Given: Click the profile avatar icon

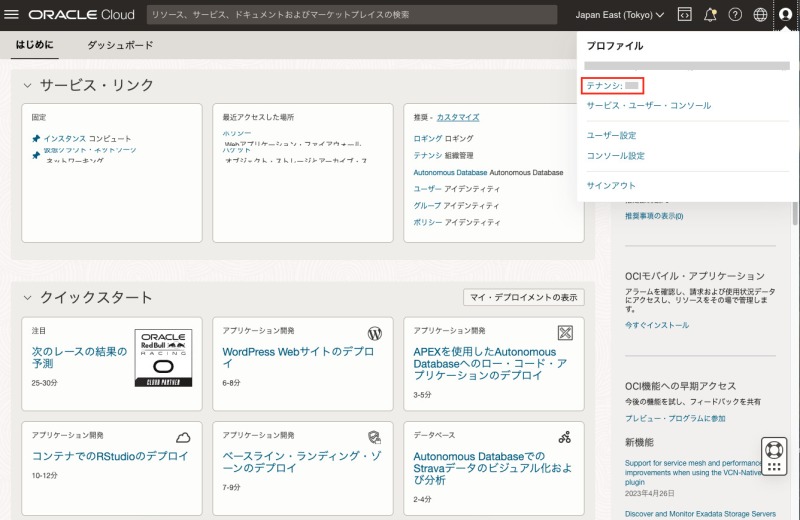Looking at the screenshot, I should tap(785, 15).
